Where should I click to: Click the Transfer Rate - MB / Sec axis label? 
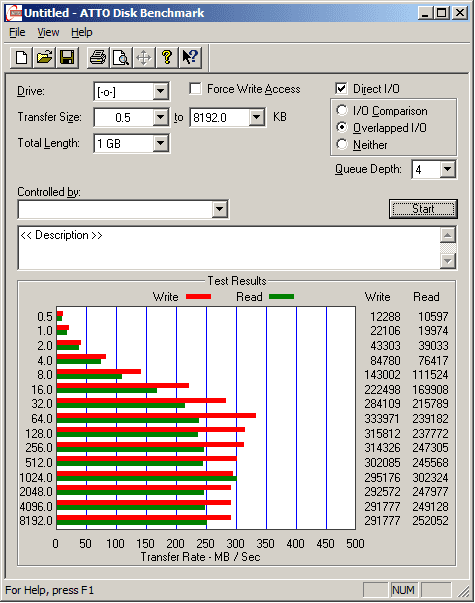[200, 557]
